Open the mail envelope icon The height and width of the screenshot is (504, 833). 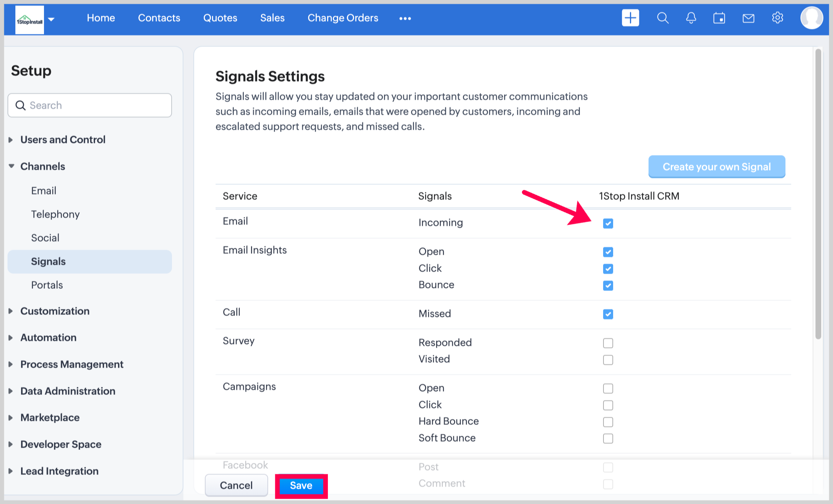(x=748, y=18)
